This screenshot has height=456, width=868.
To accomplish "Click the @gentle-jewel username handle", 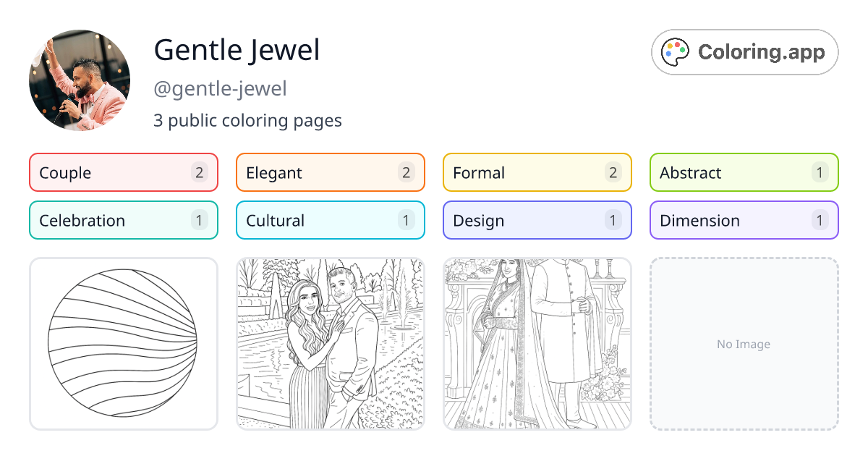I will 220,88.
